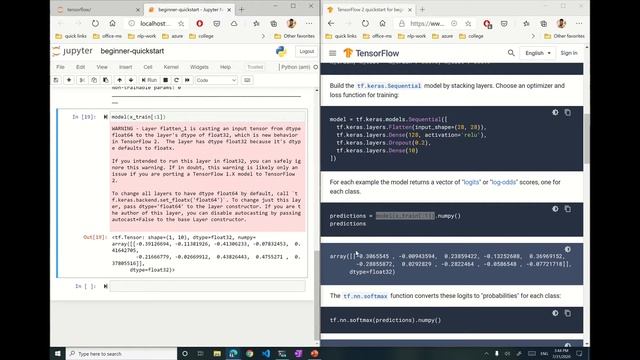Open the Jupyter Help menu
Screen dimensions: 640x360
(225, 67)
